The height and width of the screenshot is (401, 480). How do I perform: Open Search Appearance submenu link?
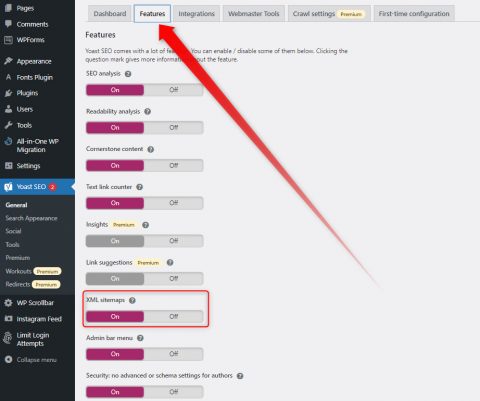coord(31,218)
